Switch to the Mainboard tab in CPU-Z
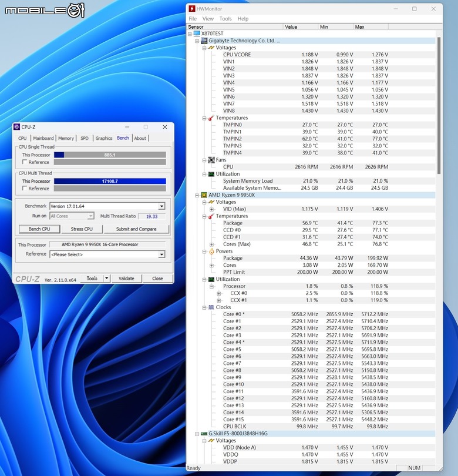Screen dimensions: 458x476 [43, 138]
